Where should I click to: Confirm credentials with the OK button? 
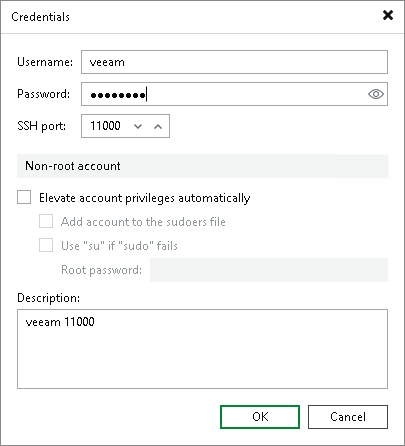(260, 417)
